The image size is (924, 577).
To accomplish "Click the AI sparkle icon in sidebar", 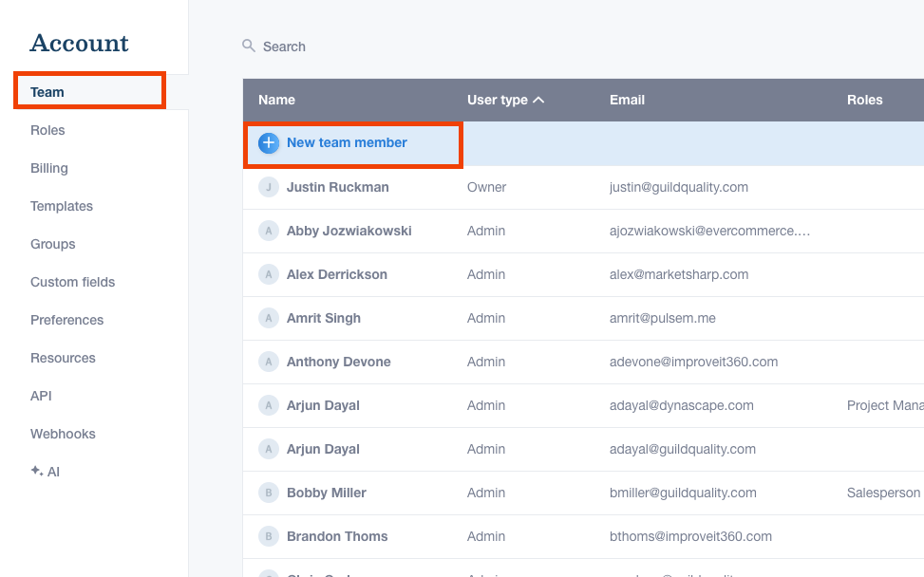I will click(x=36, y=471).
